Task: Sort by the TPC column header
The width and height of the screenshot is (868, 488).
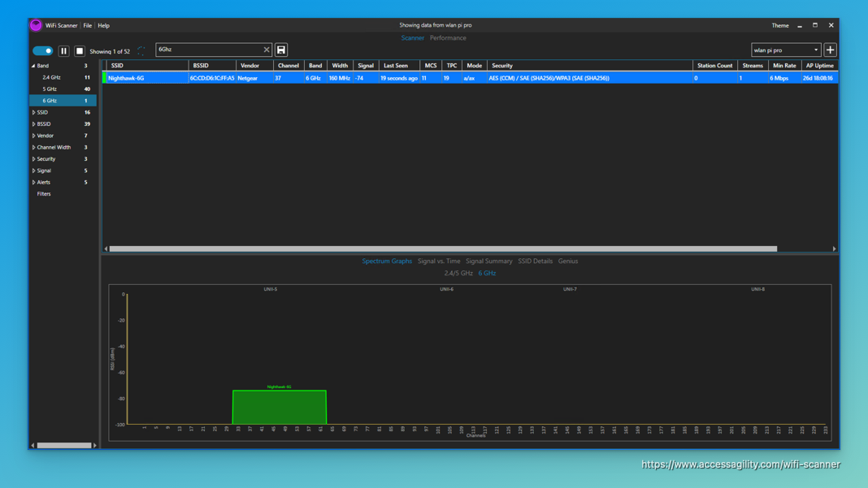Action: point(452,66)
